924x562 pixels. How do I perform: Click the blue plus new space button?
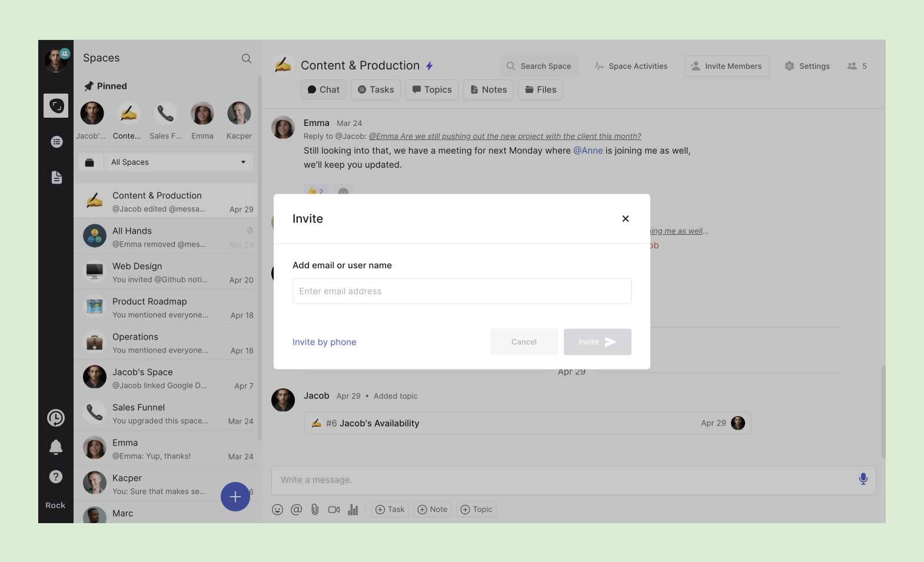click(x=235, y=497)
